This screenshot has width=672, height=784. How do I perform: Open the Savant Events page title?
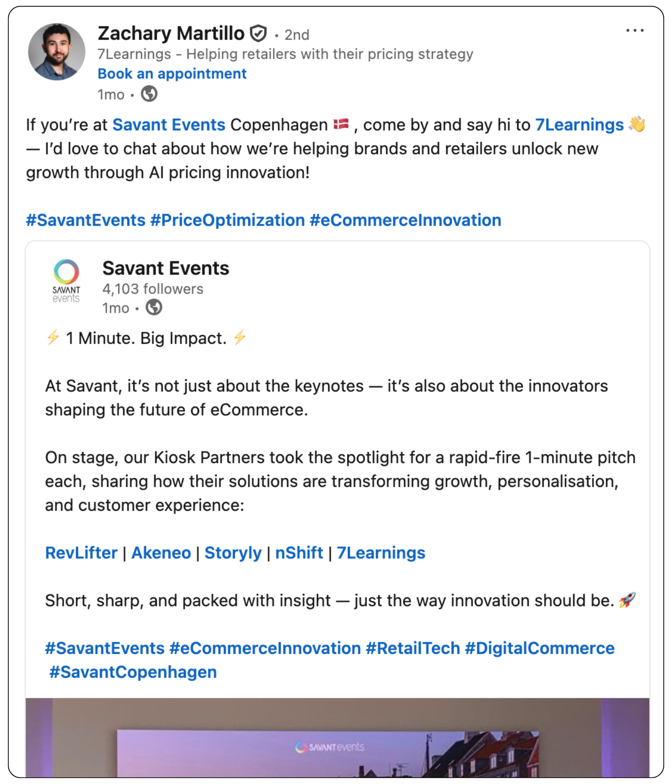click(x=165, y=269)
